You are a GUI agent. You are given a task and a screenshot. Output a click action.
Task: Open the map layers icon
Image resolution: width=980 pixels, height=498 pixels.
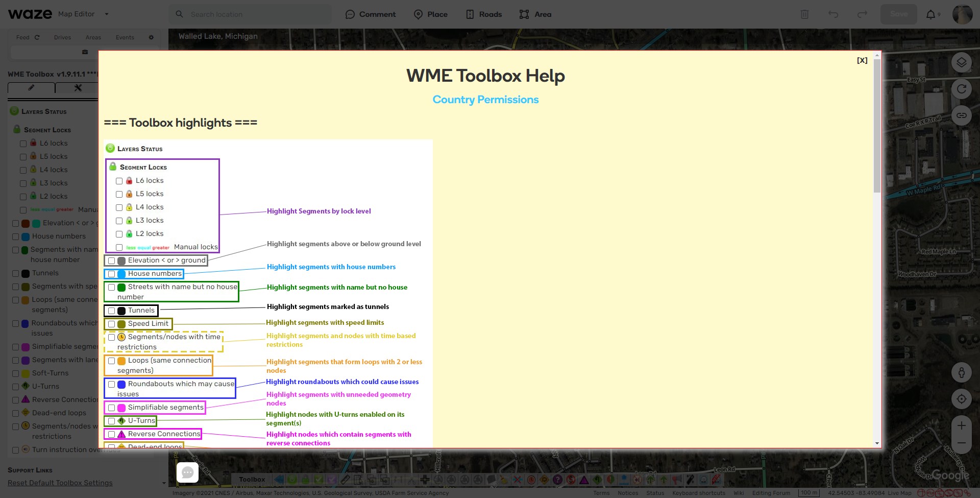coord(961,62)
